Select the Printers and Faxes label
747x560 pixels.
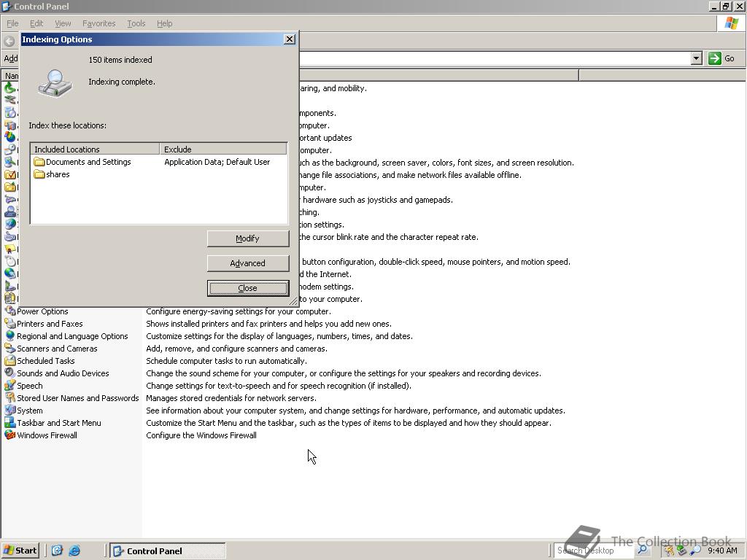point(50,324)
